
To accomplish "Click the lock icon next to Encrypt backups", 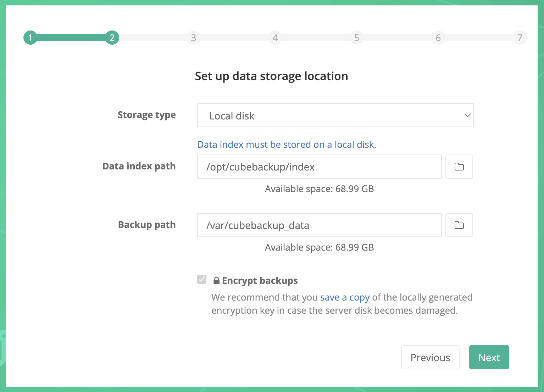I will (216, 280).
